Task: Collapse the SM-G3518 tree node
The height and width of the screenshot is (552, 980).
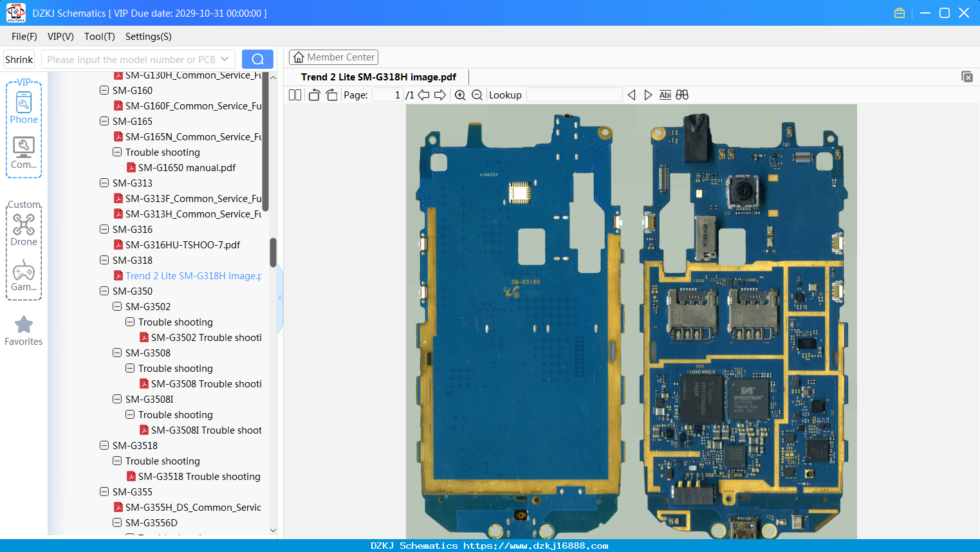Action: 104,445
